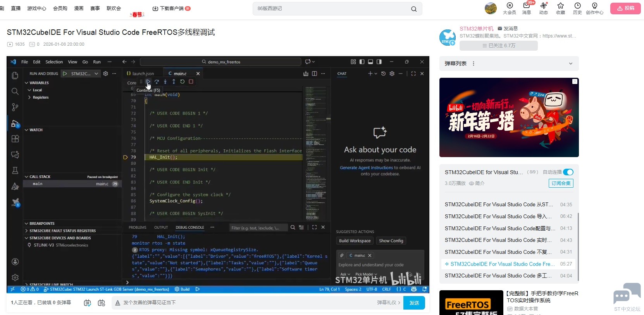644x315 pixels.
Task: Open the 消息 messages icon
Action: (x=526, y=8)
